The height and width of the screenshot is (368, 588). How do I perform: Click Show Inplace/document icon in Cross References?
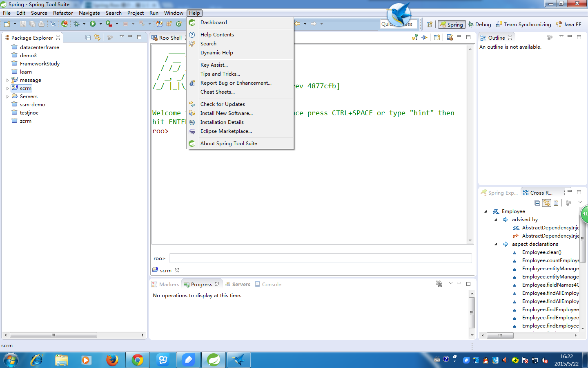pyautogui.click(x=556, y=203)
